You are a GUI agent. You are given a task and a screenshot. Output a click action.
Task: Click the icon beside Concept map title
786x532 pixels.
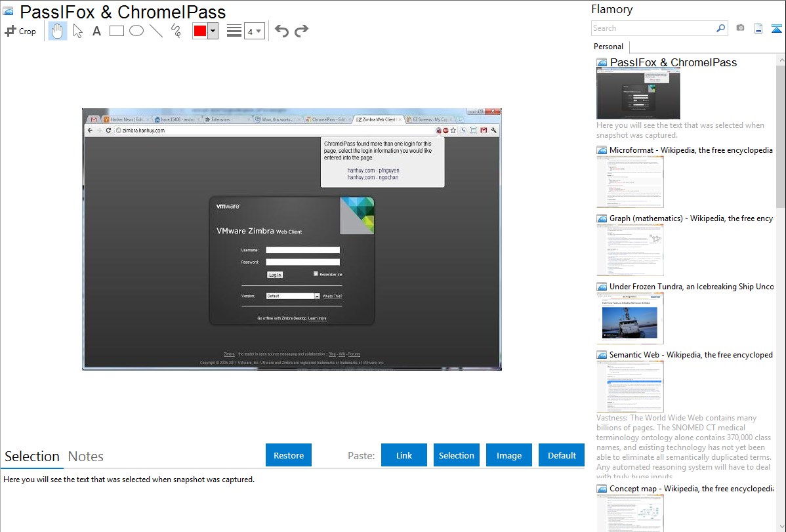[602, 489]
